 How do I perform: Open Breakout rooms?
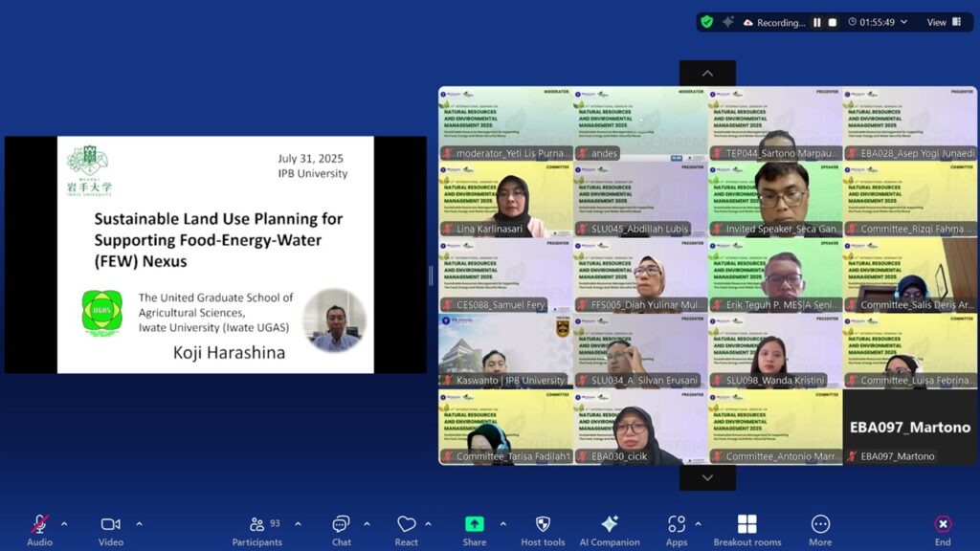[x=746, y=525]
